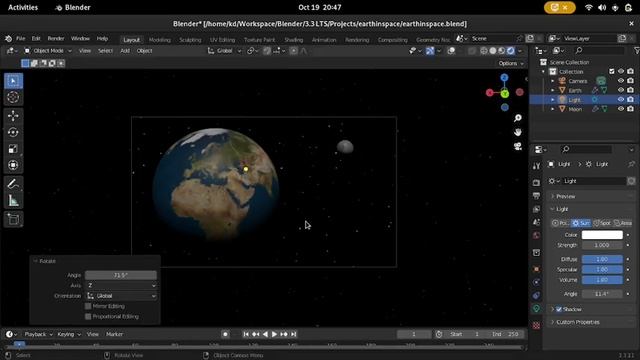
Task: Expand the Earth object in the outliner
Action: (x=553, y=90)
